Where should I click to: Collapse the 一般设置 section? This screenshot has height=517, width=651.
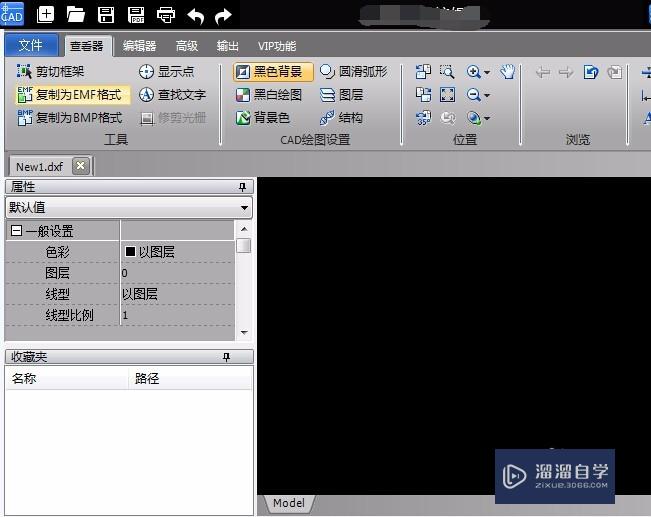coord(16,230)
